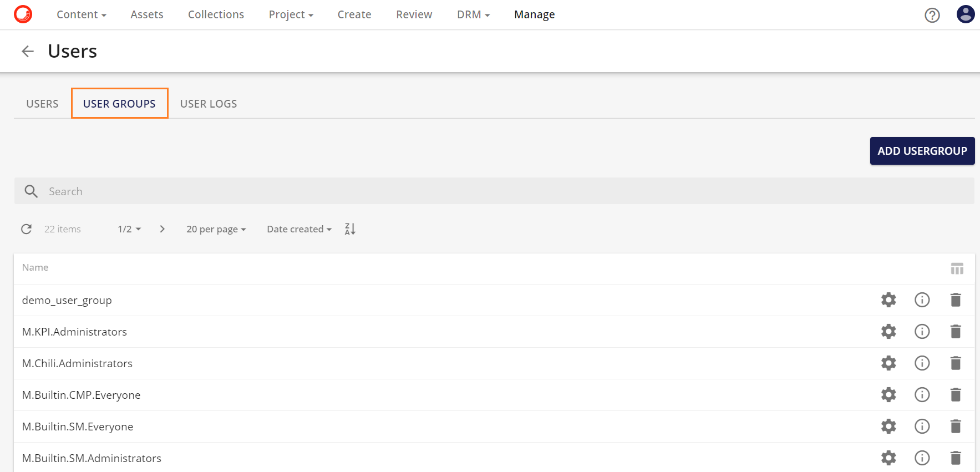980x472 pixels.
Task: Show info for M.Builtin.CMP.Everyone
Action: (922, 395)
